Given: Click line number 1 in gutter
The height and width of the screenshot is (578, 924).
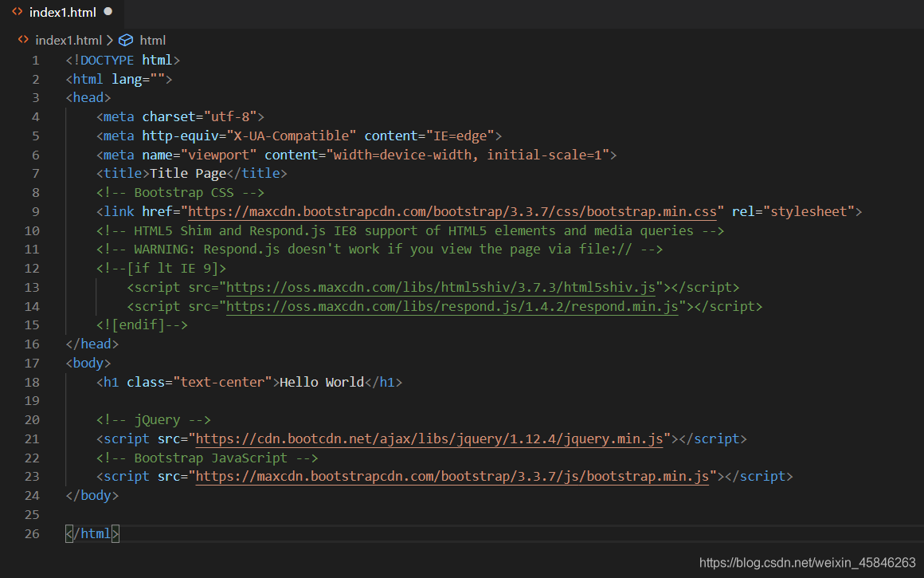Looking at the screenshot, I should (x=35, y=60).
